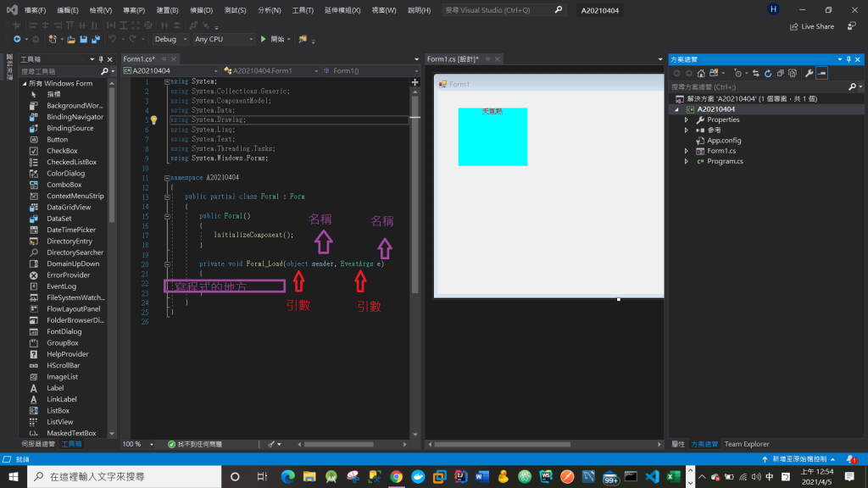Click the Solution Explorer search magnifier
868x488 pixels.
tap(853, 87)
